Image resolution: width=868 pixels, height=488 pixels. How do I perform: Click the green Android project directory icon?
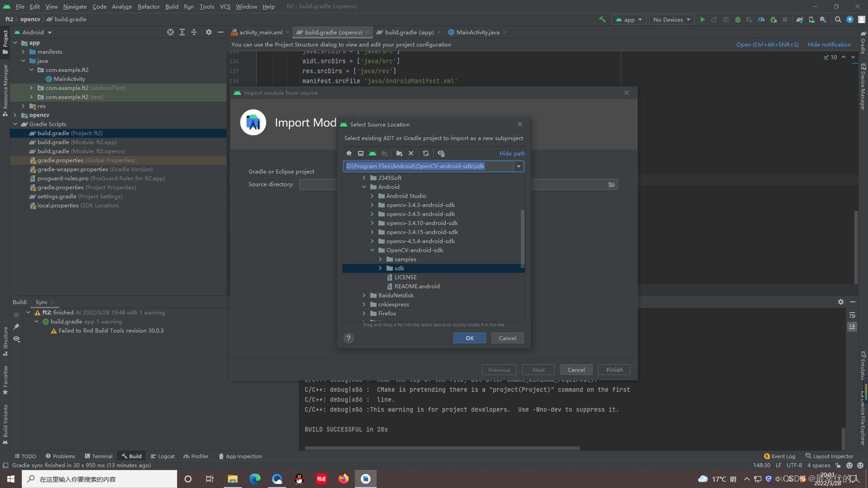[x=373, y=154]
